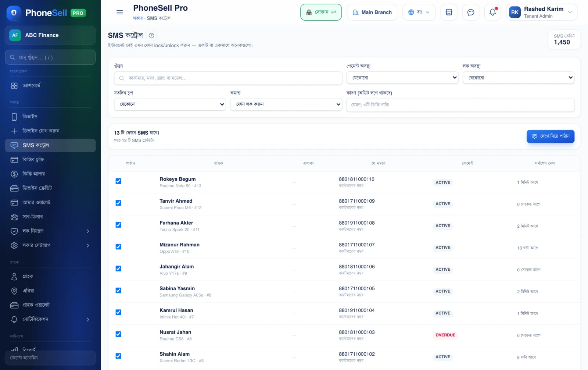Screen dimensions: 588x370
Task: Open dashboard icon in sidebar
Action: click(x=14, y=86)
